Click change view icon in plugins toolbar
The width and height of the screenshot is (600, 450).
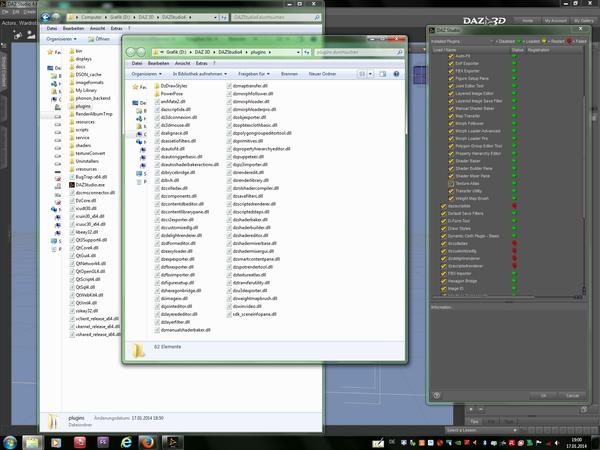tap(362, 74)
